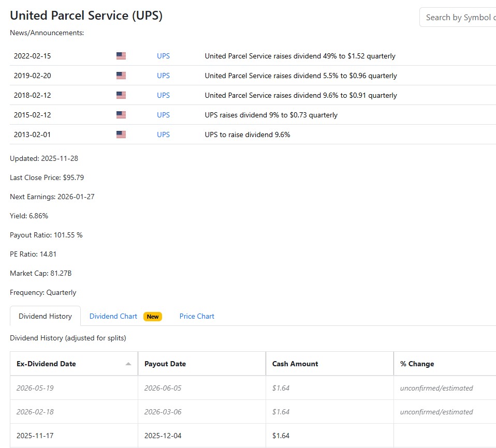Click the sort arrow in Ex-Dividend Date header
The height and width of the screenshot is (448, 496).
pyautogui.click(x=128, y=364)
